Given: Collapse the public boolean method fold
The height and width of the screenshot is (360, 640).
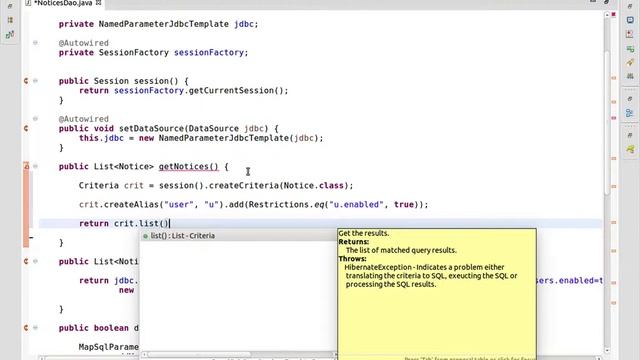Looking at the screenshot, I should pos(36,328).
